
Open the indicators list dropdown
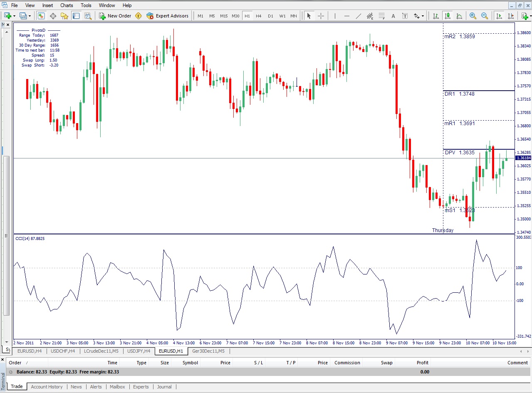[x=526, y=16]
